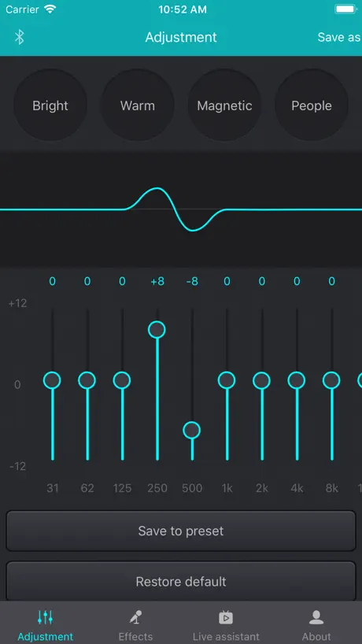
Task: Click the -8 gain value
Action: (192, 281)
